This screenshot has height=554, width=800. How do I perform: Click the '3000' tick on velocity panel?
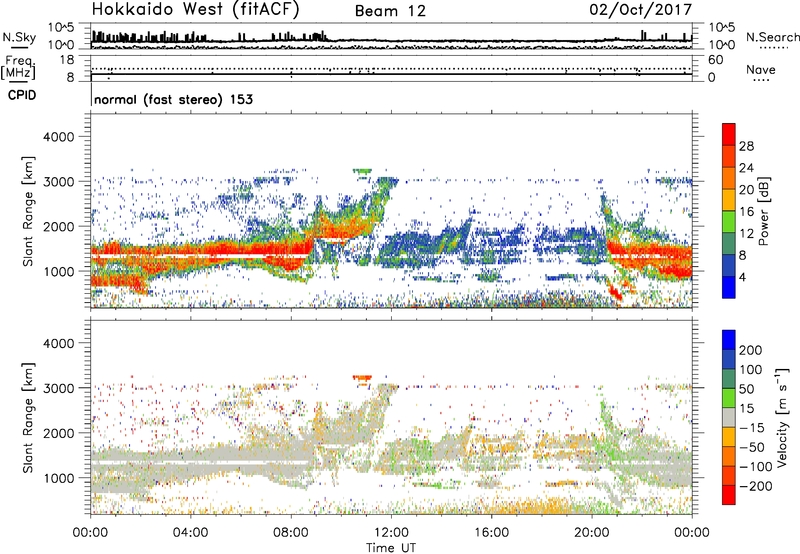click(58, 388)
